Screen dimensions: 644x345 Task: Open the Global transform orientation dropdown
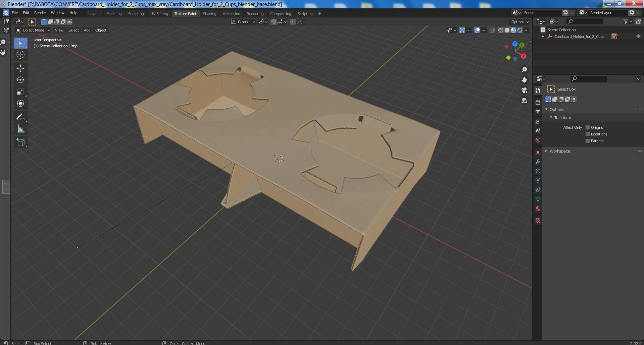click(x=243, y=22)
